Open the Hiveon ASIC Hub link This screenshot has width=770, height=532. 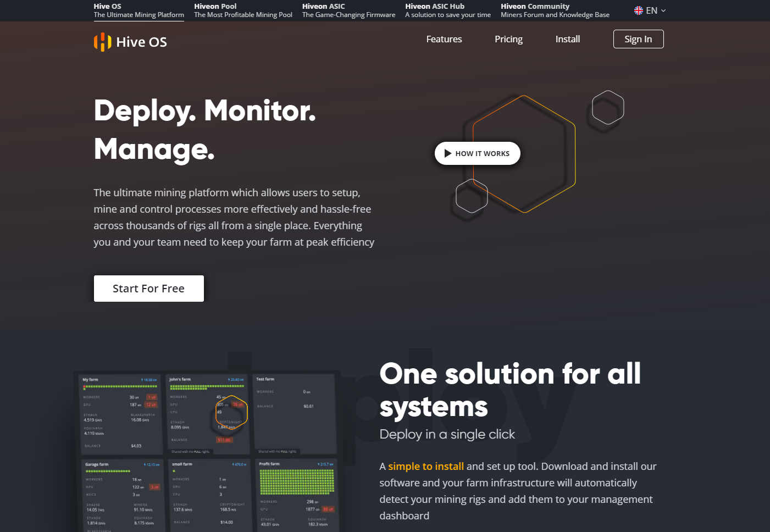click(448, 10)
